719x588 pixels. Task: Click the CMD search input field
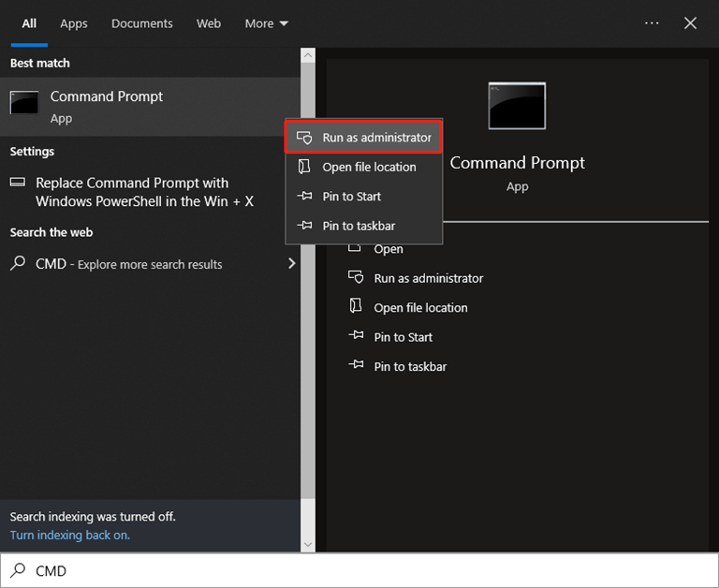click(x=359, y=570)
